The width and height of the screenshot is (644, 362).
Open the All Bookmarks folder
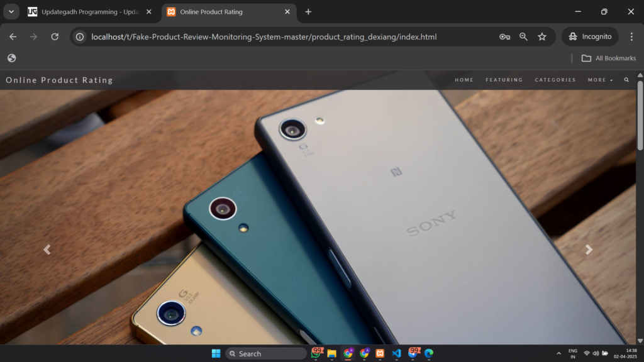tap(609, 58)
